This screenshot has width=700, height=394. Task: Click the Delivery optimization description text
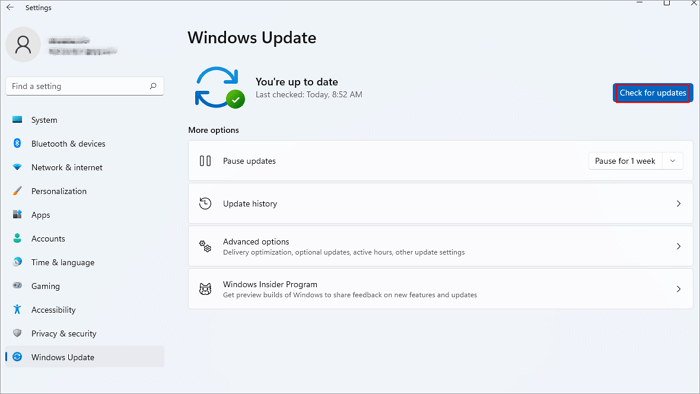344,252
